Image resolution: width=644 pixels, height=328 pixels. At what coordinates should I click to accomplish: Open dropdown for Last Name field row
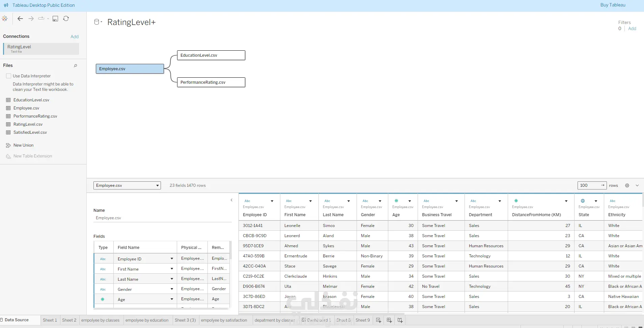[172, 279]
